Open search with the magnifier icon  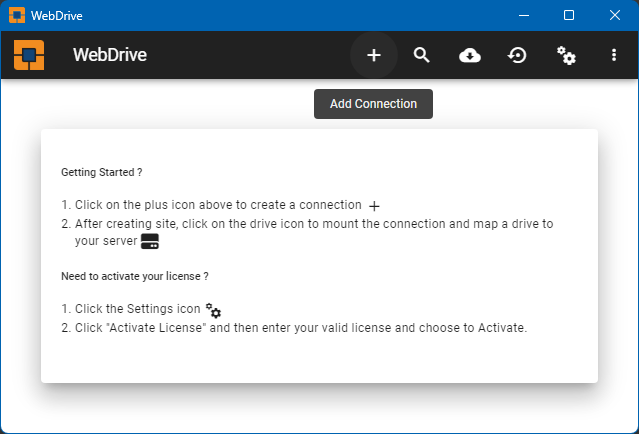421,55
